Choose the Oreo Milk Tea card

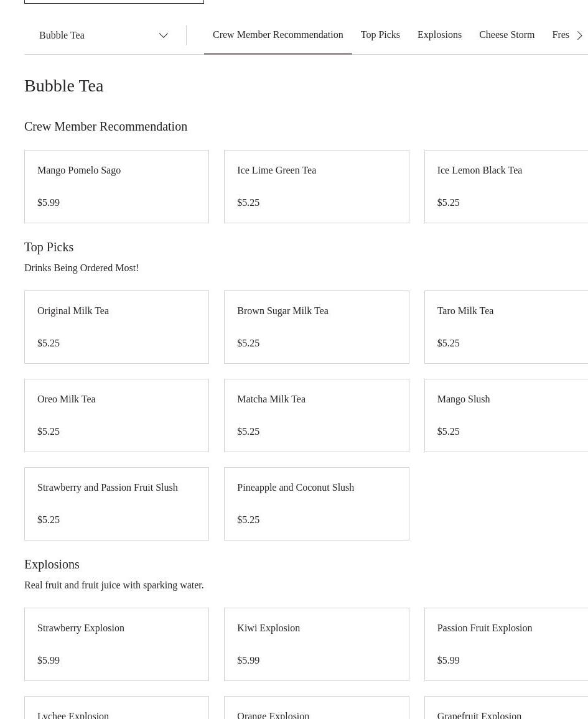[x=116, y=415]
